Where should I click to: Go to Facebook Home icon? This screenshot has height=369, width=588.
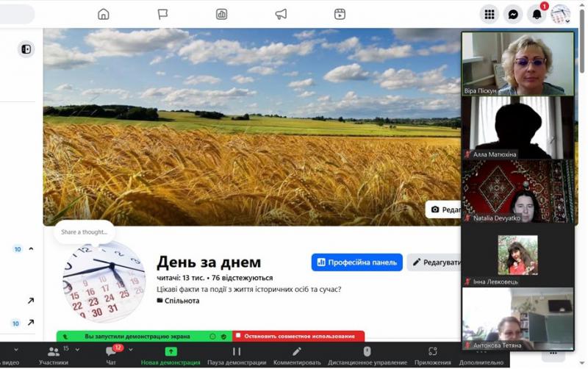point(104,14)
